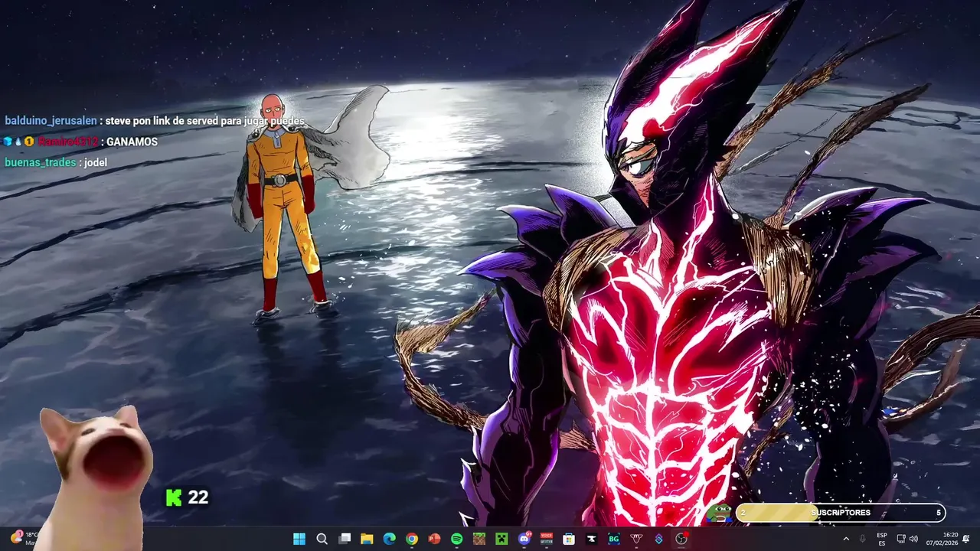Launch File Explorer from the taskbar
This screenshot has width=980, height=551.
[x=367, y=539]
